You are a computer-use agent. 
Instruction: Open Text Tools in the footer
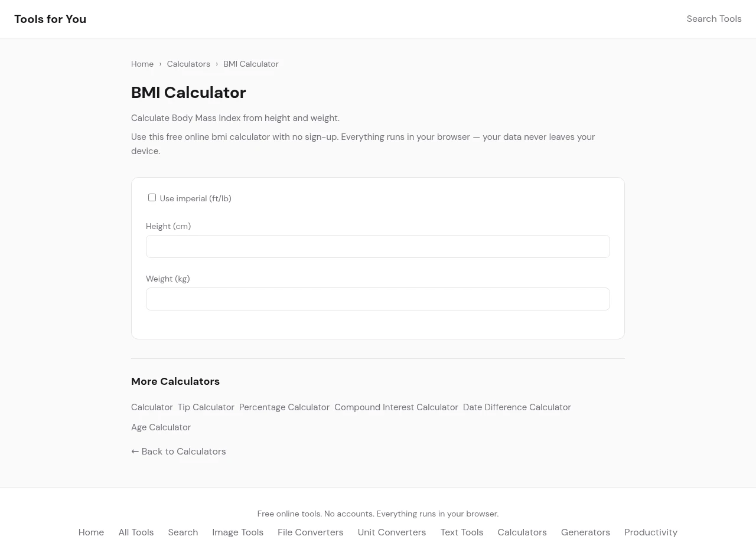coord(461,532)
